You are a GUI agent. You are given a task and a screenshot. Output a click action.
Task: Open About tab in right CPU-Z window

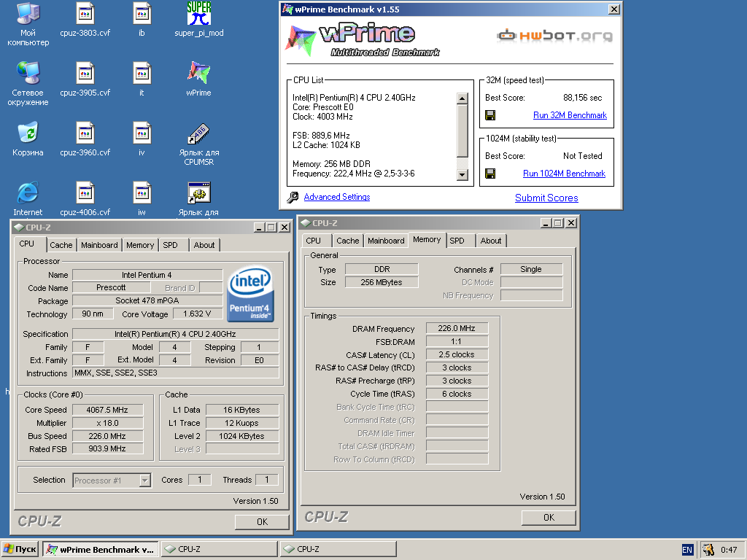pos(491,241)
